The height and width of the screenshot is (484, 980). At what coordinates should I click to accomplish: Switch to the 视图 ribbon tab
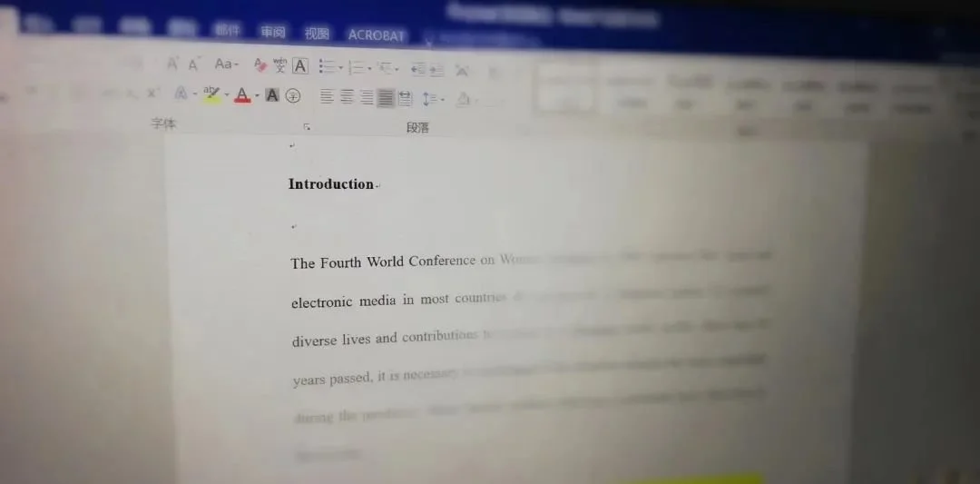(x=317, y=33)
